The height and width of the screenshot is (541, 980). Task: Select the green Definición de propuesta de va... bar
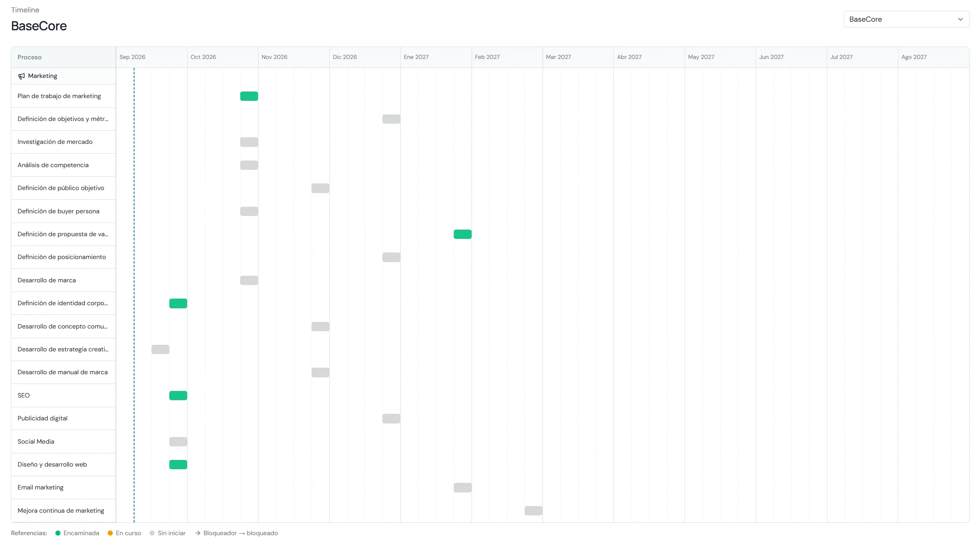coord(463,234)
